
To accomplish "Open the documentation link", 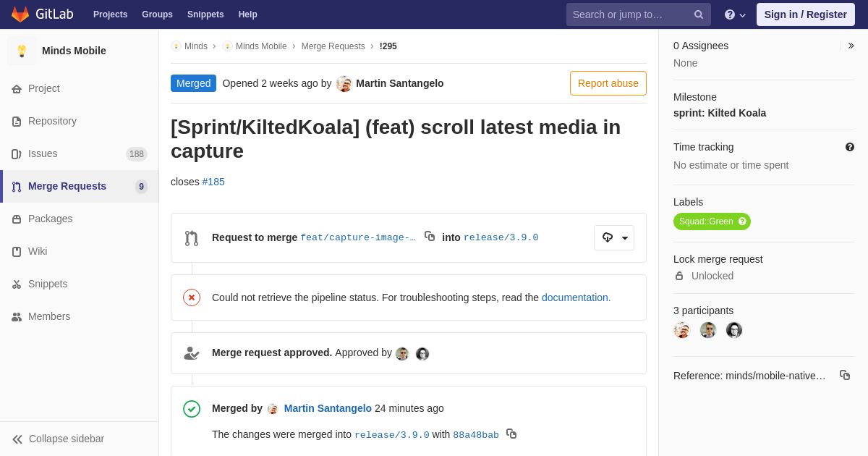I will click(576, 297).
